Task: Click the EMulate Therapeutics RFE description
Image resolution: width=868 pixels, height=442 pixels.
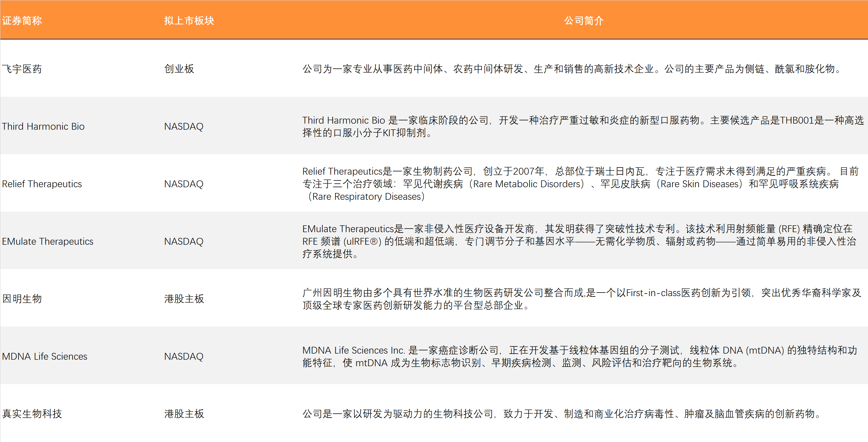Action: 579,241
